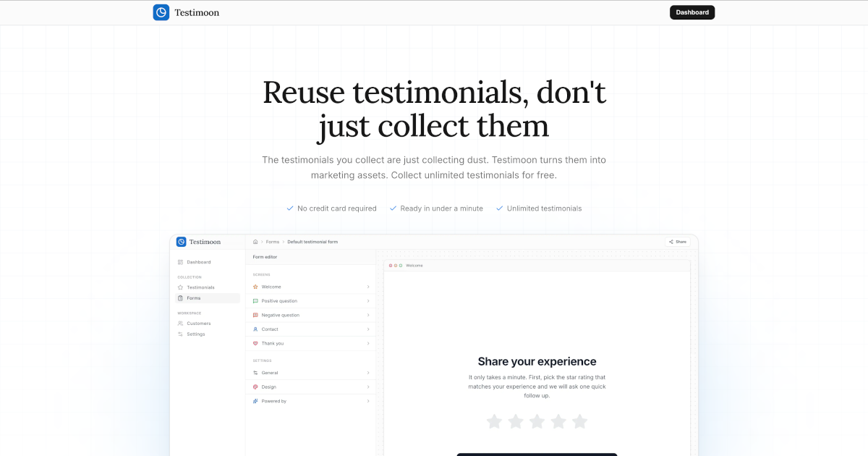Click the 'Welcome' title in preview window bar
This screenshot has height=456, width=868.
[414, 266]
